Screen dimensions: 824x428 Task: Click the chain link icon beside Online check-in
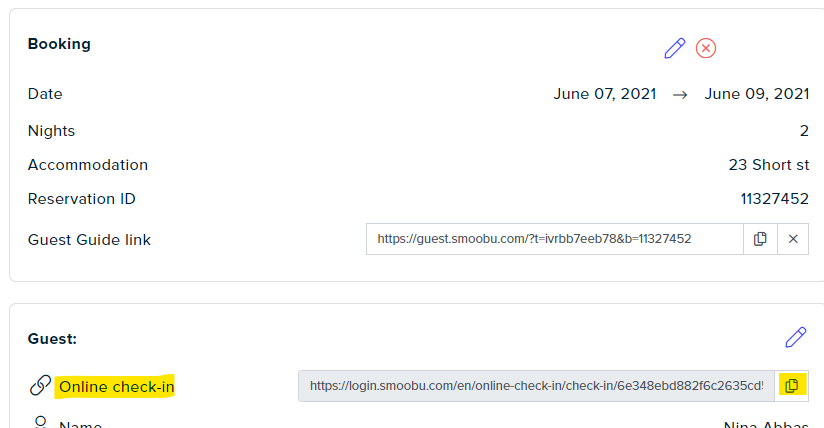click(40, 386)
